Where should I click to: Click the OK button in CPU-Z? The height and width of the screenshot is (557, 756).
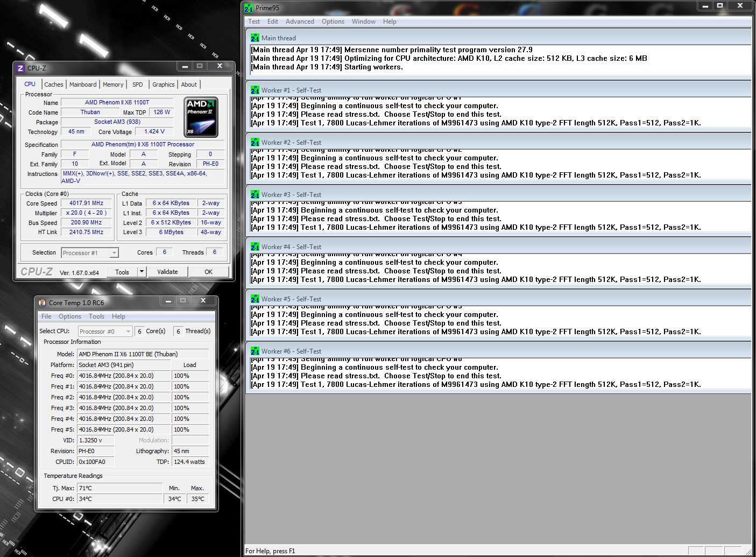pos(209,272)
